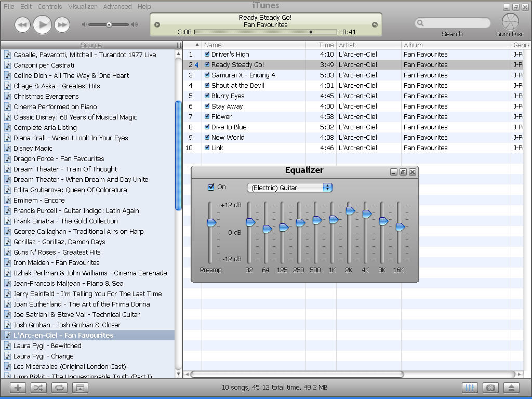Click playlist icon for Canzoni per Castrati

(7, 65)
